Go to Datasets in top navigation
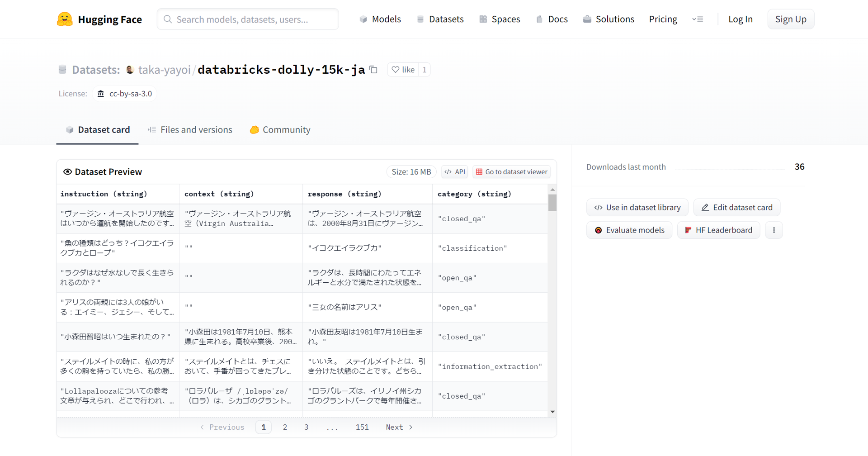 pos(440,19)
